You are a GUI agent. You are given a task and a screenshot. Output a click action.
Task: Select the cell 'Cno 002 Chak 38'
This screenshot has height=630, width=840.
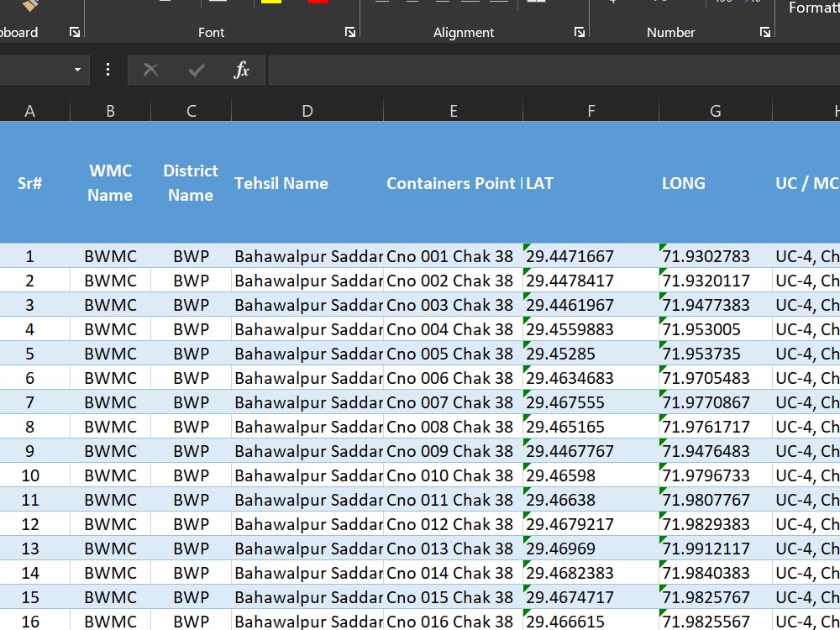454,281
